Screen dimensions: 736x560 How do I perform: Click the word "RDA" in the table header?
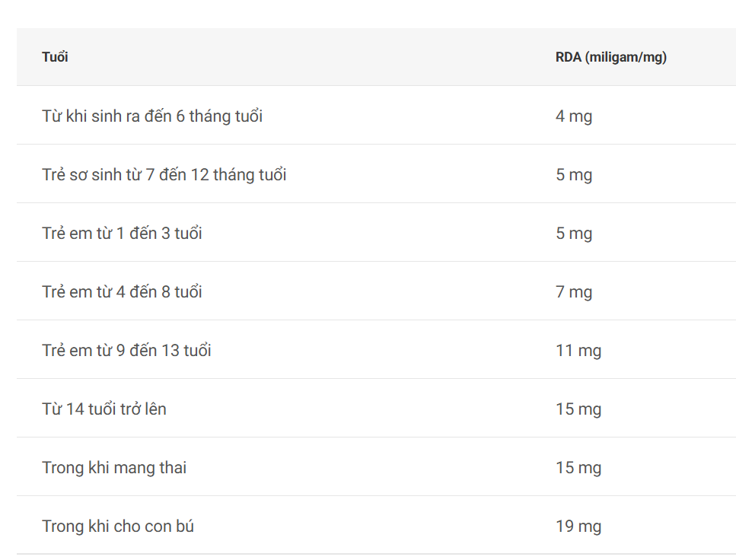coord(568,57)
